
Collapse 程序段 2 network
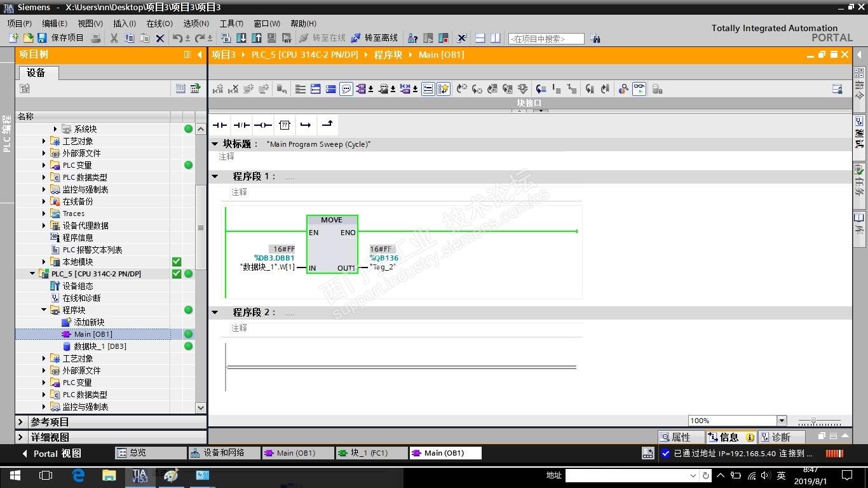[215, 312]
